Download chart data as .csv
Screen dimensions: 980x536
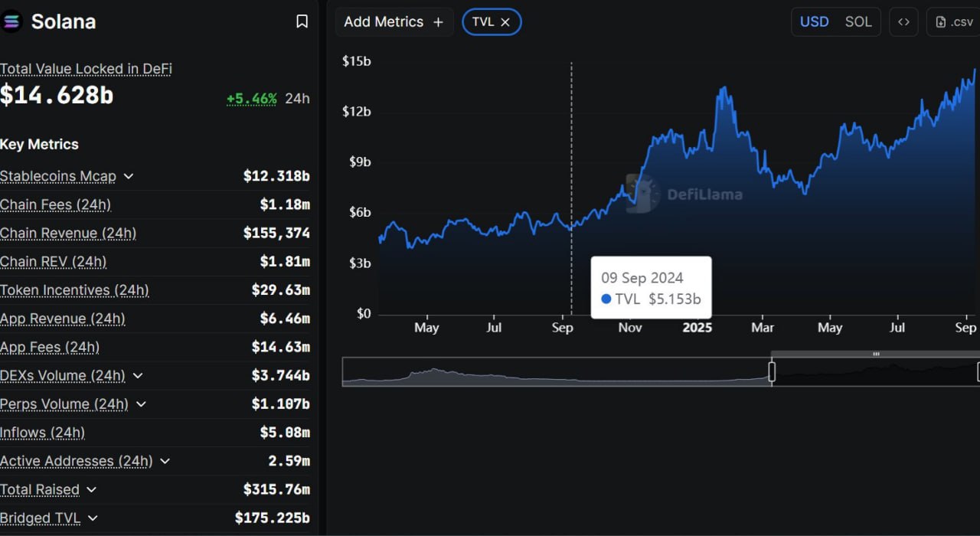pyautogui.click(x=954, y=21)
